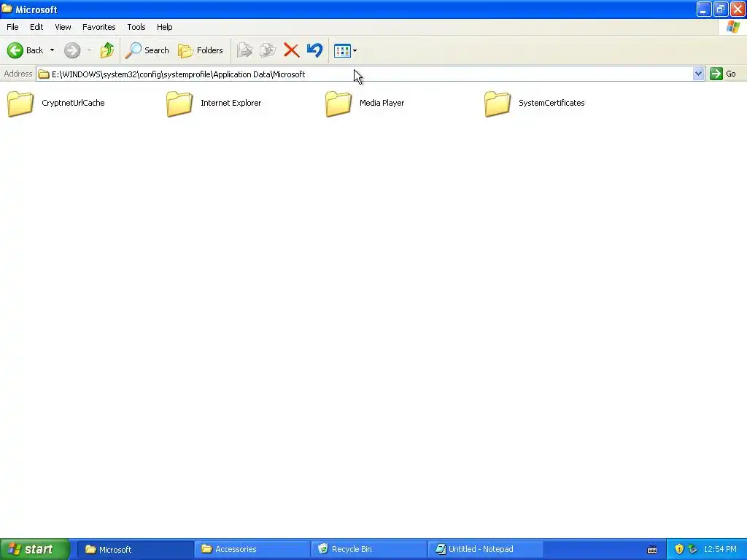Select the Internet Explorer folder icon
The image size is (747, 560).
[x=179, y=104]
